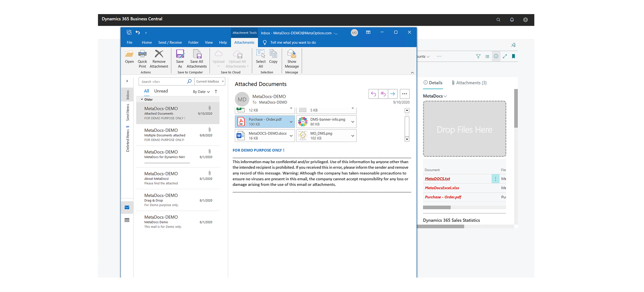Expand the folder pane chevron

127,81
